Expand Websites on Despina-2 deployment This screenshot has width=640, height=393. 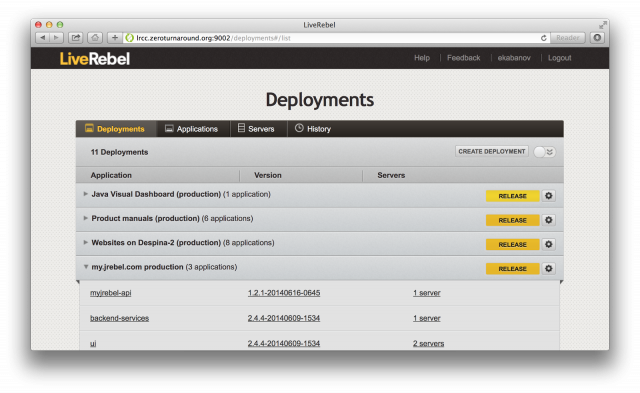pyautogui.click(x=86, y=242)
